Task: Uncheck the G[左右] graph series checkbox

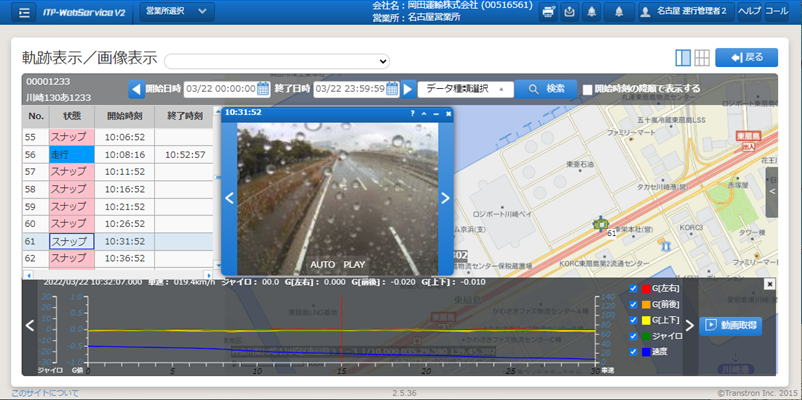Action: pos(633,289)
